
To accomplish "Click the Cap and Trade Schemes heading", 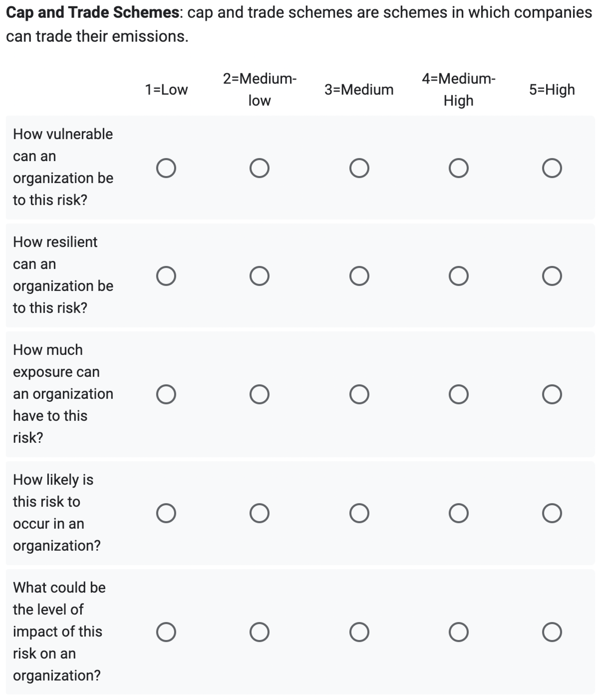I will pyautogui.click(x=92, y=13).
